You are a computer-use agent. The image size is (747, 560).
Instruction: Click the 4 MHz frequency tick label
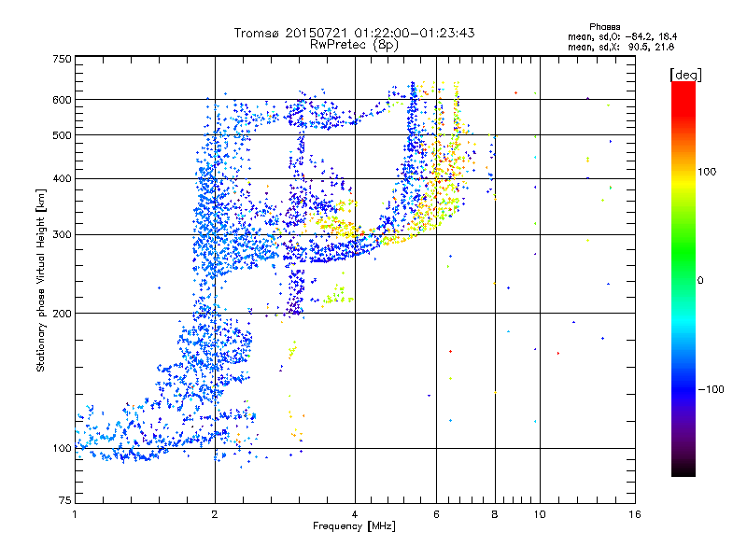click(x=355, y=514)
